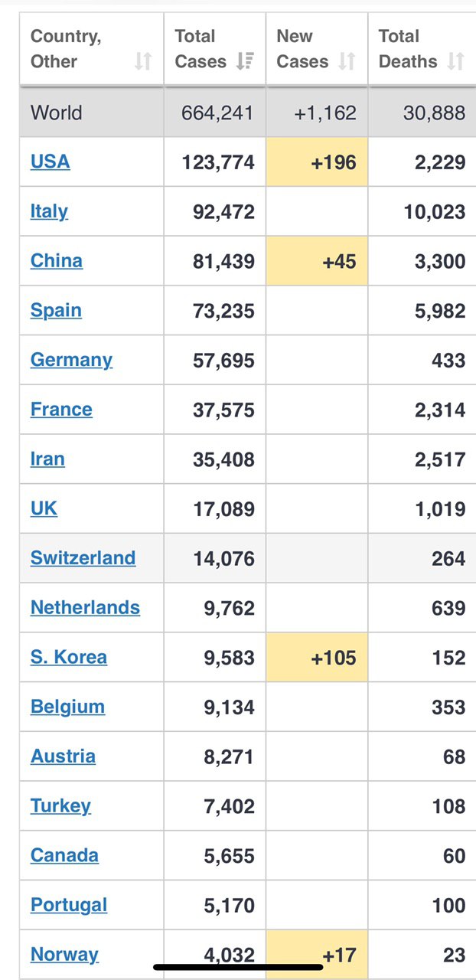The image size is (476, 980).
Task: Sort by Total Deaths arrow icon
Action: [x=456, y=61]
